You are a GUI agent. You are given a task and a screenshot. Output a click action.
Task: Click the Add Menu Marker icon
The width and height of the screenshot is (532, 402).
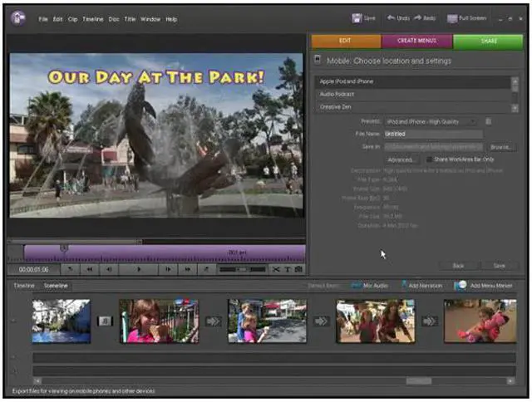point(461,286)
